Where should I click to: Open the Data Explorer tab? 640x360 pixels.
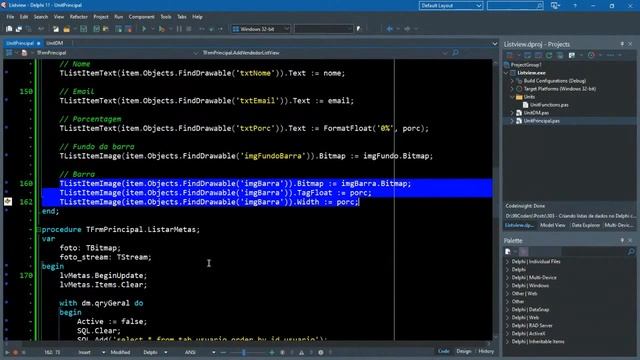pos(586,225)
